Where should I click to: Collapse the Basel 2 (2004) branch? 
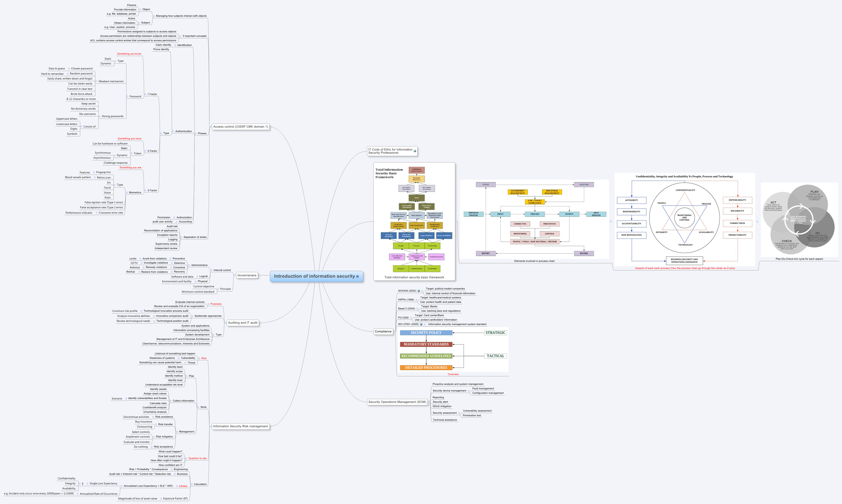[x=417, y=309]
